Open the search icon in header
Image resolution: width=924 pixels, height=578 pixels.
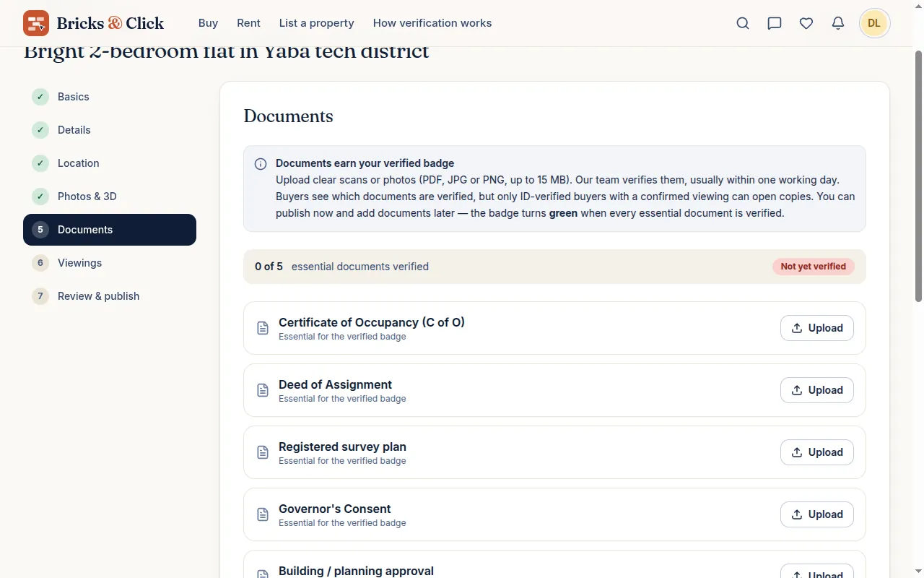click(743, 23)
